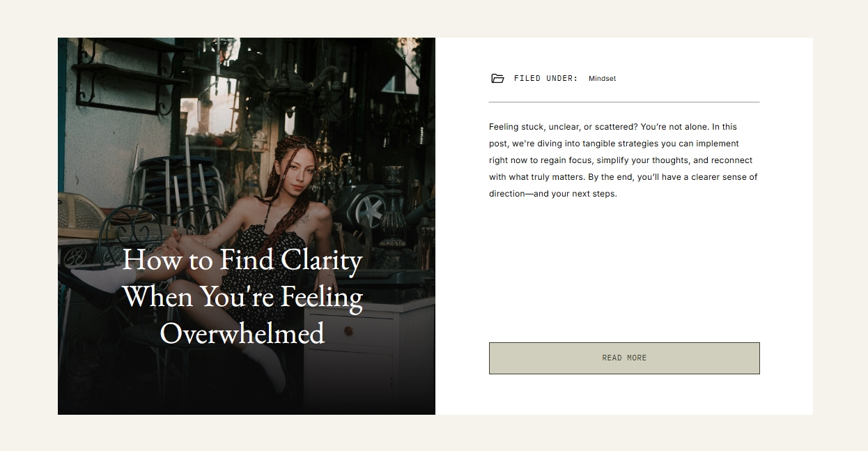Click the beige page background below the card
Screen dimensions: 868x451
pyautogui.click(x=434, y=434)
